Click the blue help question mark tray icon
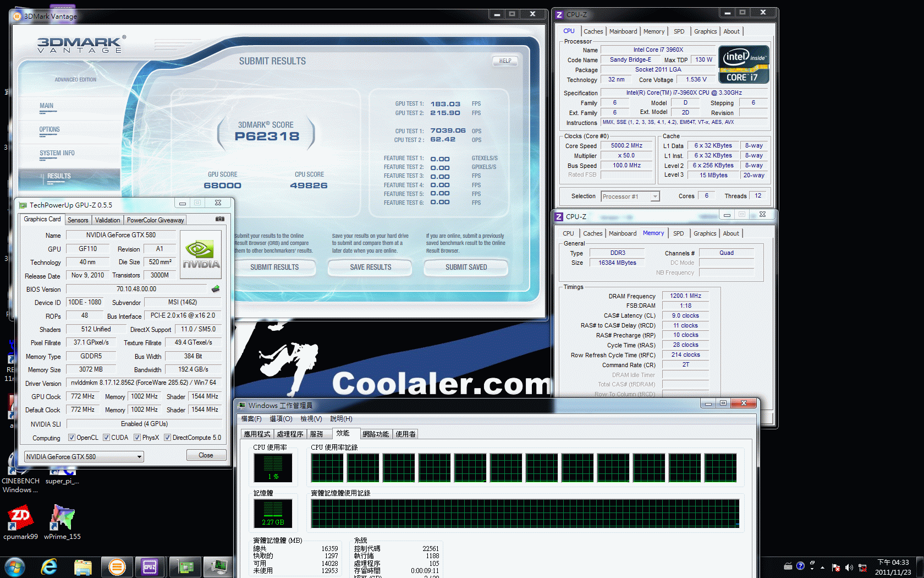This screenshot has width=924, height=578. 800,565
